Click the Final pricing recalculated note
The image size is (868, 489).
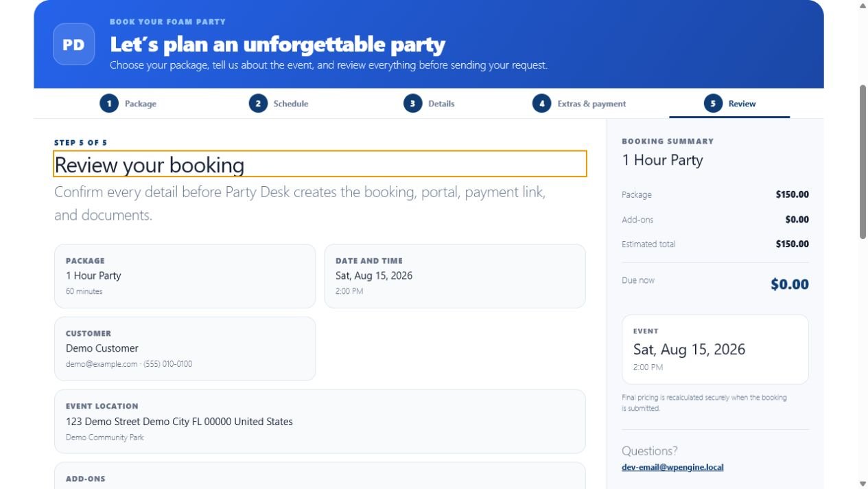(705, 402)
